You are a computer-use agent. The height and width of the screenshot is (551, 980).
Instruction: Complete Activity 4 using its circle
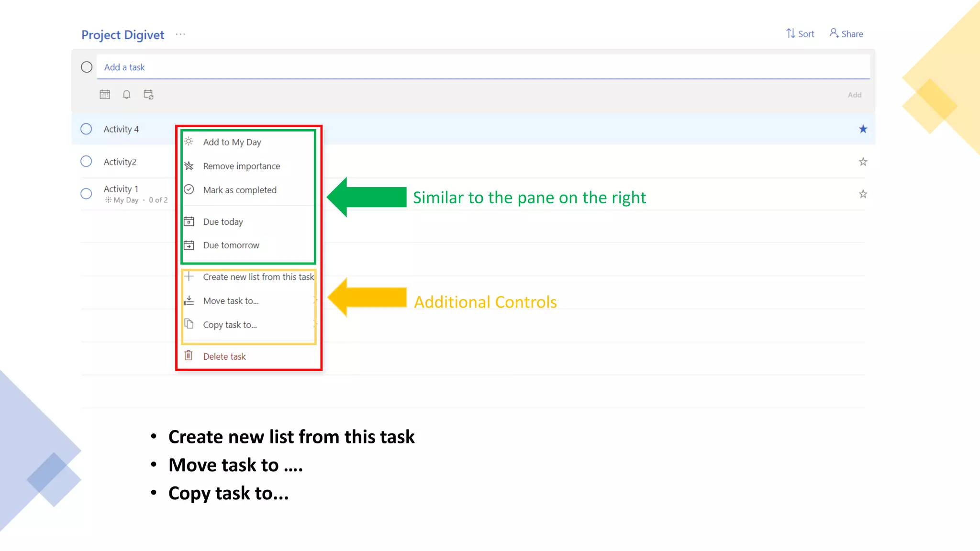(x=86, y=129)
